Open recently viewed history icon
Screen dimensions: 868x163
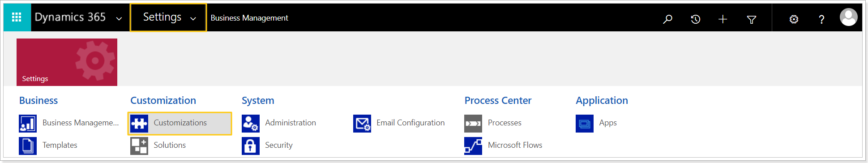tap(695, 19)
